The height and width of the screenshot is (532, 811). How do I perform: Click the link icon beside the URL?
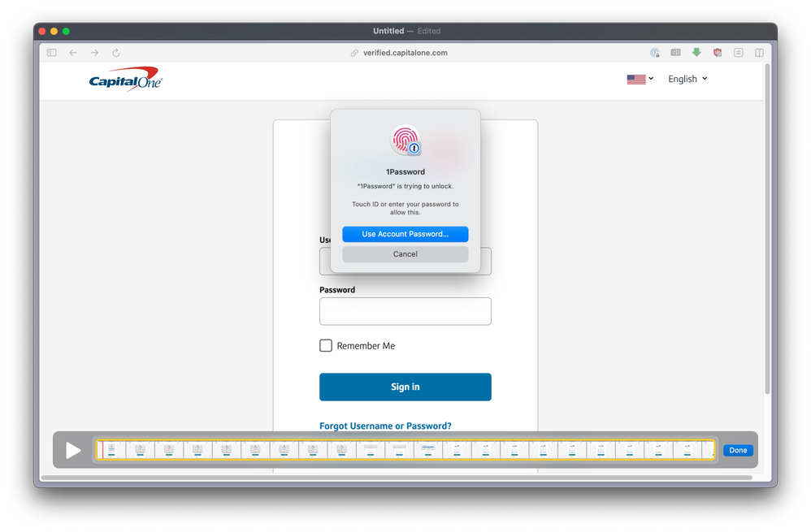click(x=354, y=53)
